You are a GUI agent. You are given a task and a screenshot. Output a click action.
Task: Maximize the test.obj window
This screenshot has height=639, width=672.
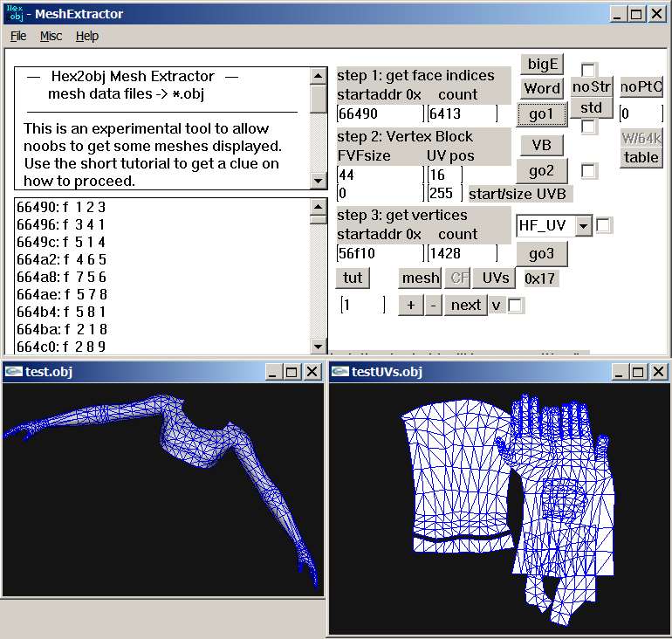pyautogui.click(x=291, y=372)
